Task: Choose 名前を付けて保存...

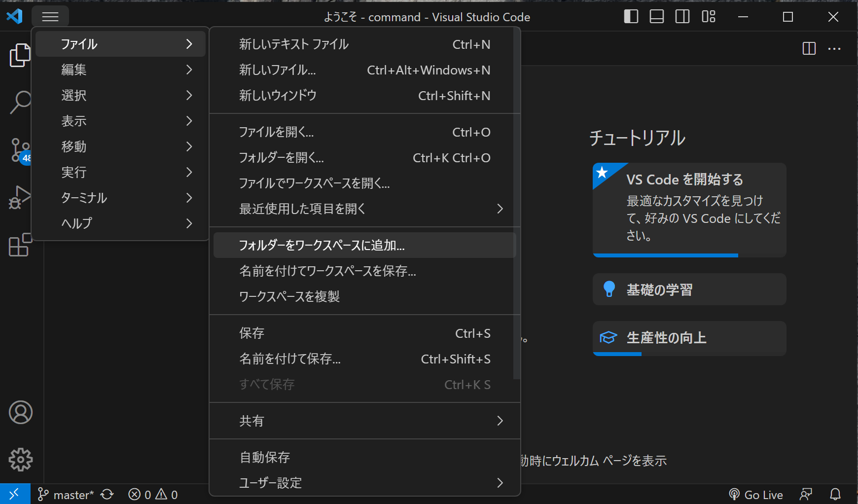Action: 364,359
